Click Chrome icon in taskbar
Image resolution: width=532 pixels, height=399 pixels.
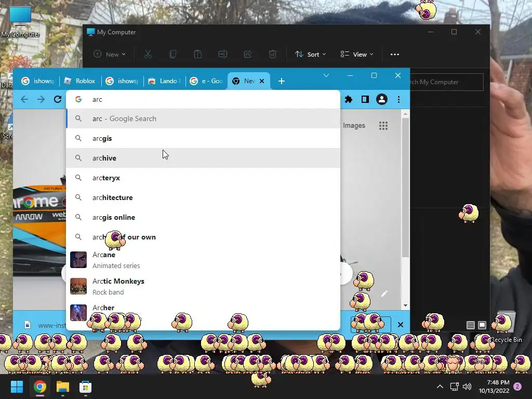coord(39,387)
